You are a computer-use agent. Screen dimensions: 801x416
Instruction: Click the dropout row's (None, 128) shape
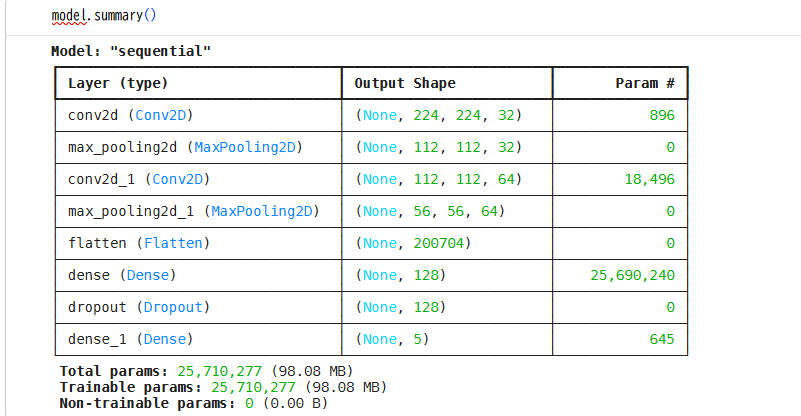click(x=400, y=307)
